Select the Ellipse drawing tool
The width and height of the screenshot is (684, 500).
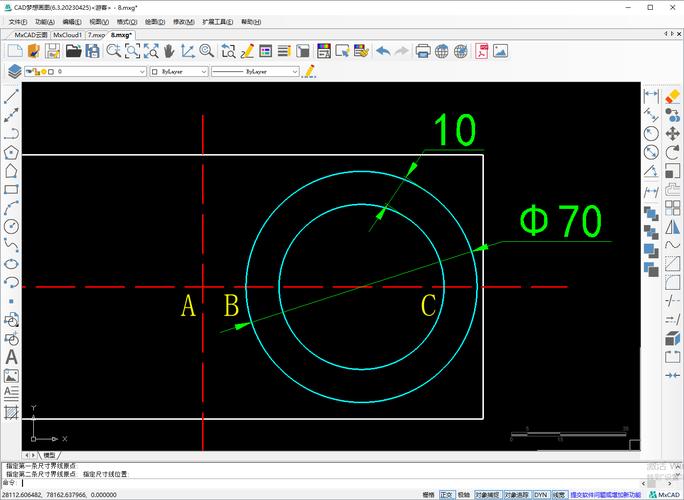coord(11,264)
